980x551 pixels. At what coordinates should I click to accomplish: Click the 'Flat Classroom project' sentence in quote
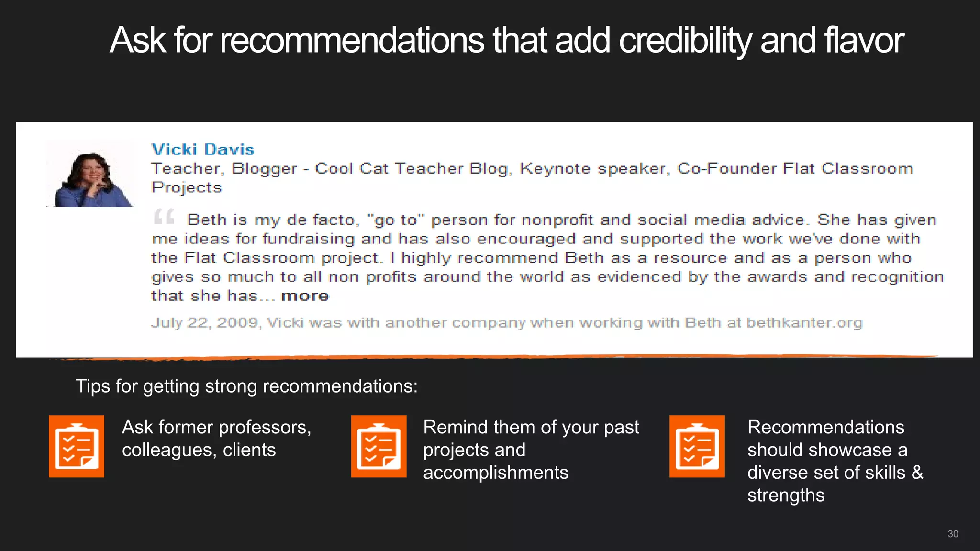point(267,258)
